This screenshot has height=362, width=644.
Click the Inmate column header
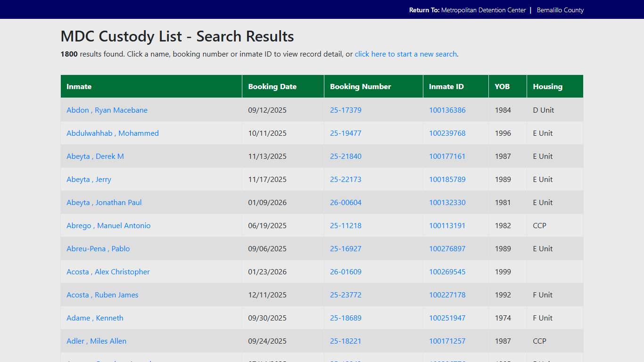[79, 86]
